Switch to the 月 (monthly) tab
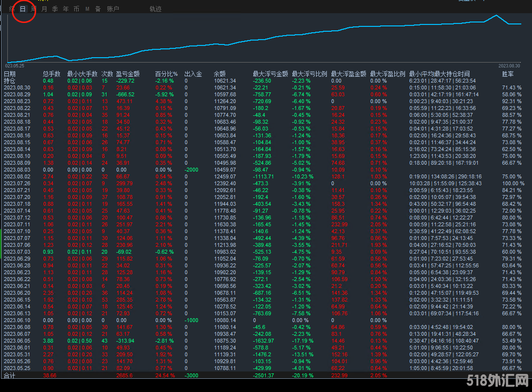Viewport: 532px width, 392px height. click(44, 9)
